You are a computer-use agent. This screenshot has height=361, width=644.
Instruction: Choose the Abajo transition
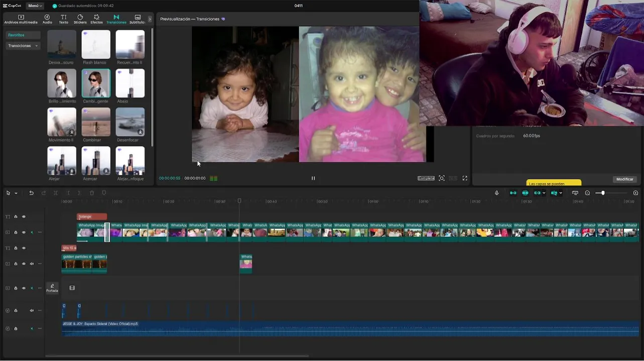[130, 83]
